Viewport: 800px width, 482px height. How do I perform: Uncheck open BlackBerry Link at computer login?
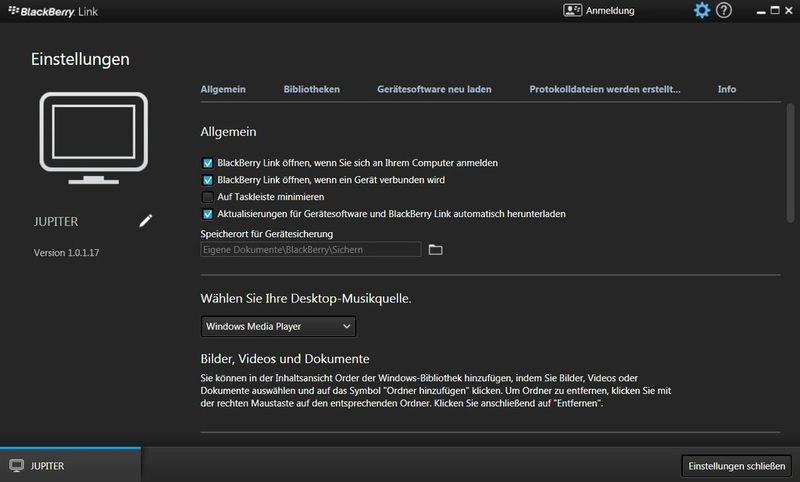tap(207, 163)
